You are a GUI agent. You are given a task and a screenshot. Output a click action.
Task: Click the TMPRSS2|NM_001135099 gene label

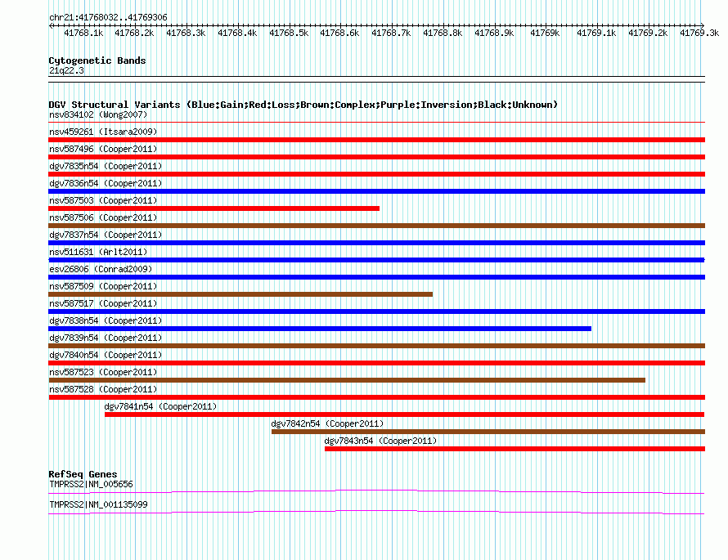click(x=98, y=504)
